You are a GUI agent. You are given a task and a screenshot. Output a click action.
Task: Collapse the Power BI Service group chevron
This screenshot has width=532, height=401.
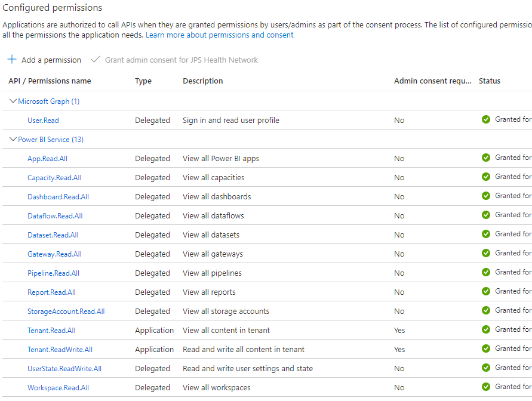tap(13, 139)
